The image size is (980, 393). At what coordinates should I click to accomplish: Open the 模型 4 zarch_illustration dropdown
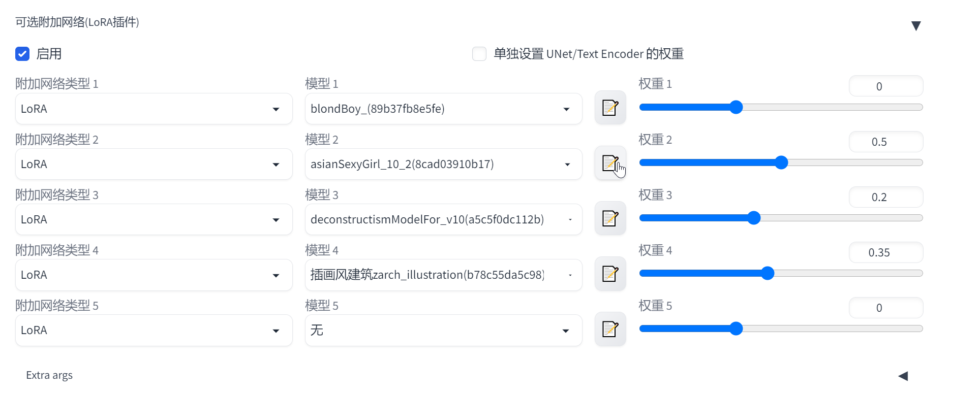point(443,275)
